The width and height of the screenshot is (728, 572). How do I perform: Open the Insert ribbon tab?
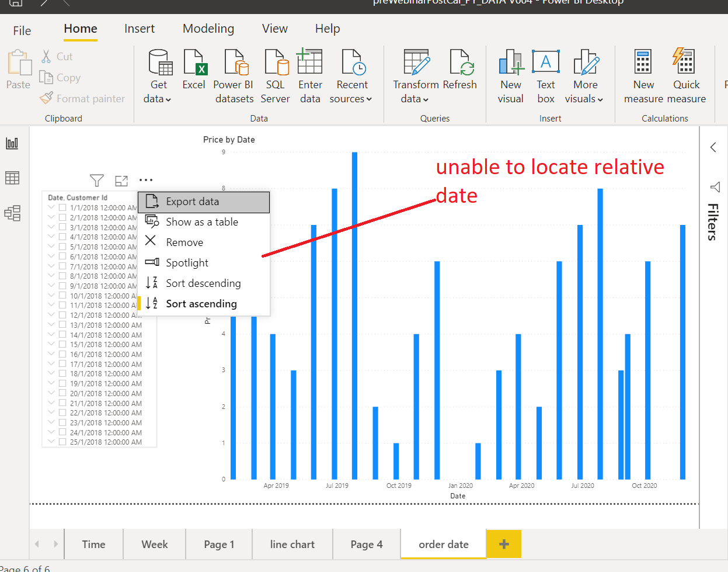point(140,29)
